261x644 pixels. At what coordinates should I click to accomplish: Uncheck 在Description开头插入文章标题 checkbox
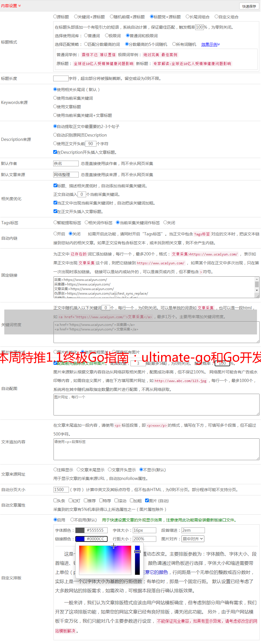55,152
